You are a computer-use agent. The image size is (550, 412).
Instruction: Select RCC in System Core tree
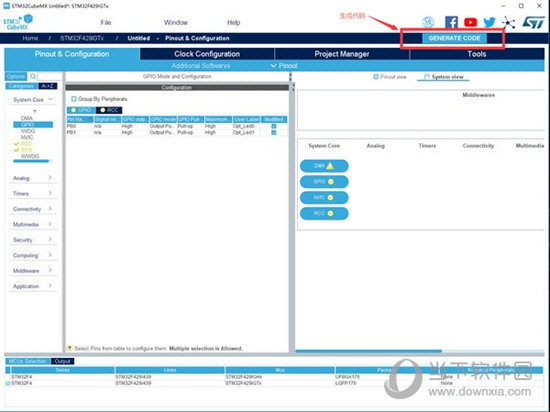26,143
